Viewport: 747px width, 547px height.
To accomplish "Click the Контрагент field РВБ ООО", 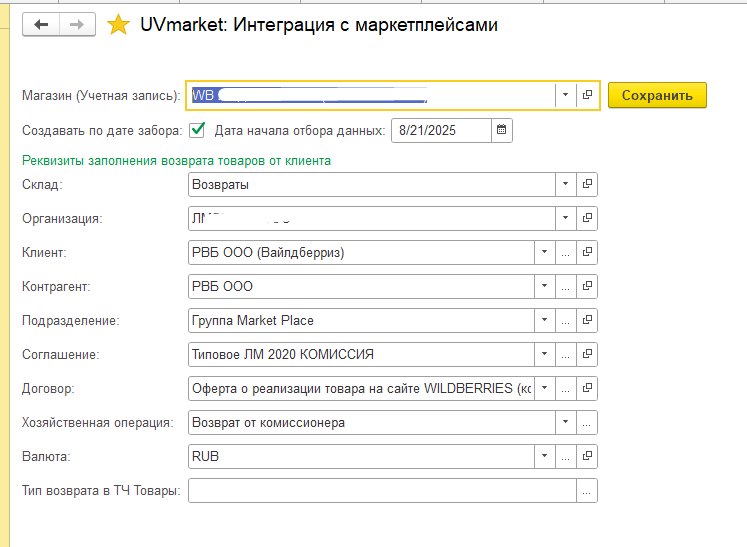I will pyautogui.click(x=361, y=286).
